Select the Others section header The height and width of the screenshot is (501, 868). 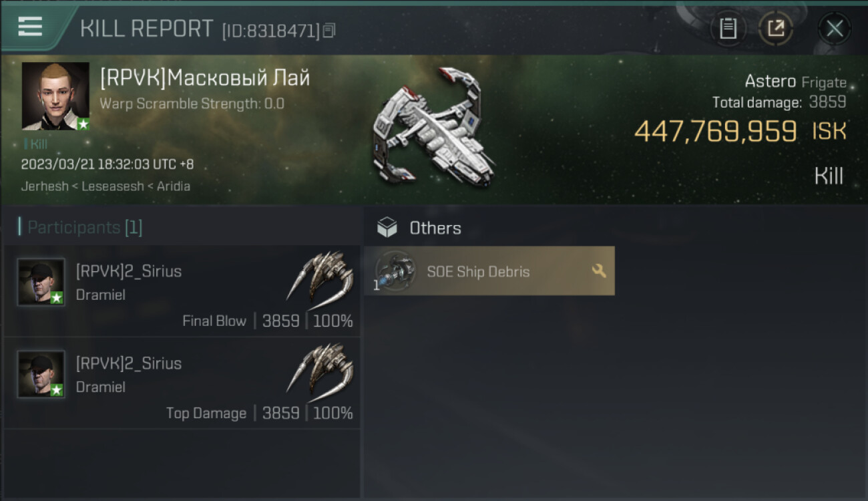[435, 228]
